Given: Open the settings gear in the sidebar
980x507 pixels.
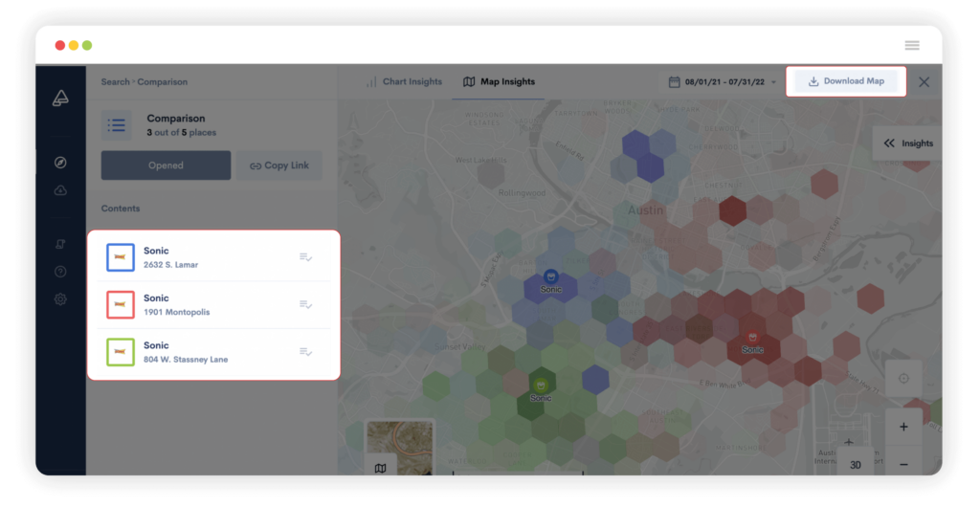Looking at the screenshot, I should (x=60, y=299).
